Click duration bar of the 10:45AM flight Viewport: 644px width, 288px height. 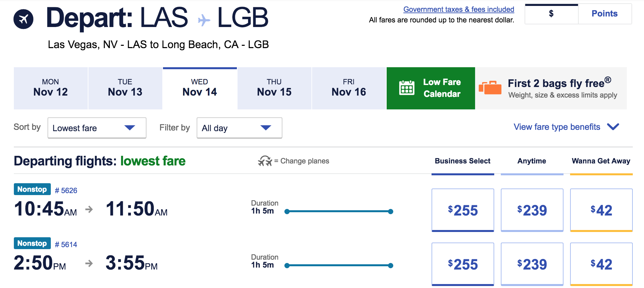[339, 212]
